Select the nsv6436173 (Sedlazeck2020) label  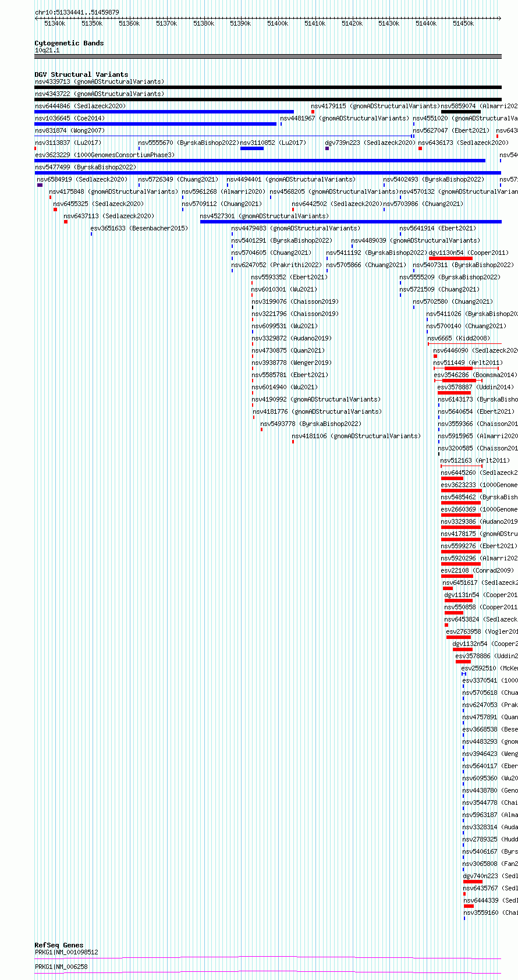[x=463, y=143]
